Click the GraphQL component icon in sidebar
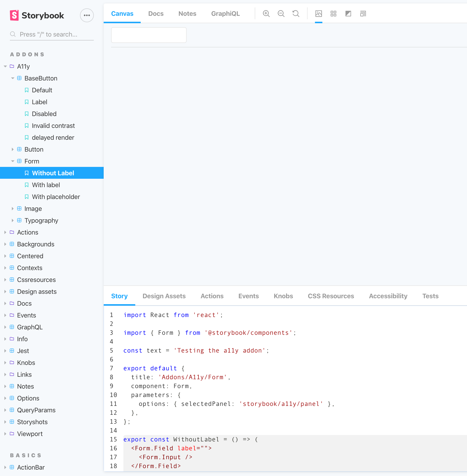The image size is (467, 476). click(x=12, y=327)
